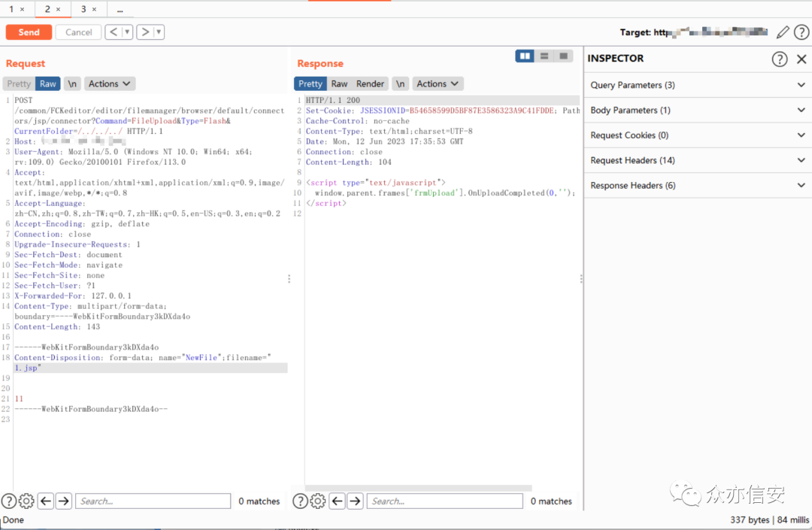812x530 pixels.
Task: Open the previous-history dropdown arrow
Action: 127,32
